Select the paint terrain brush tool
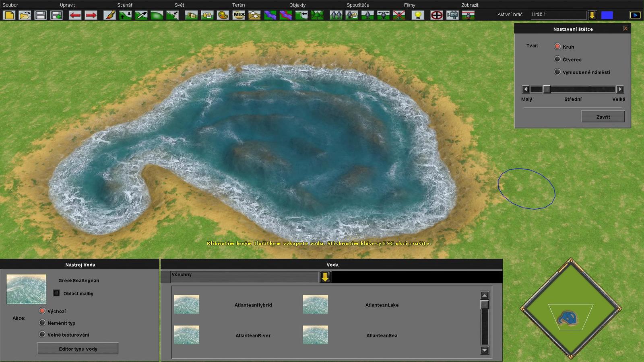The height and width of the screenshot is (362, 644). [109, 15]
